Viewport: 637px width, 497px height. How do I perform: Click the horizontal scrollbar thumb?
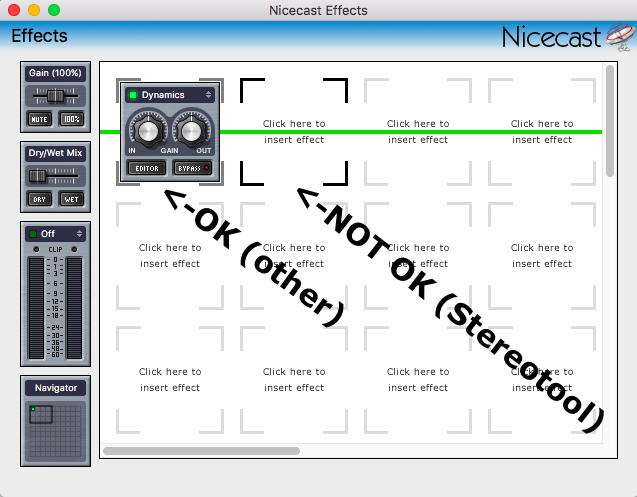[202, 451]
